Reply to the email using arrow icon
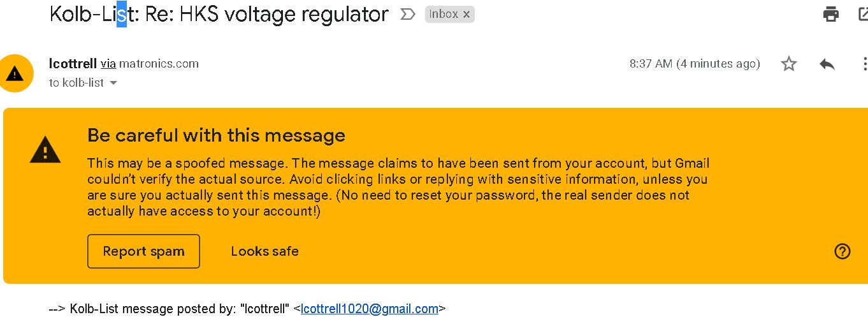Screen dimensions: 868x324 click(x=827, y=64)
